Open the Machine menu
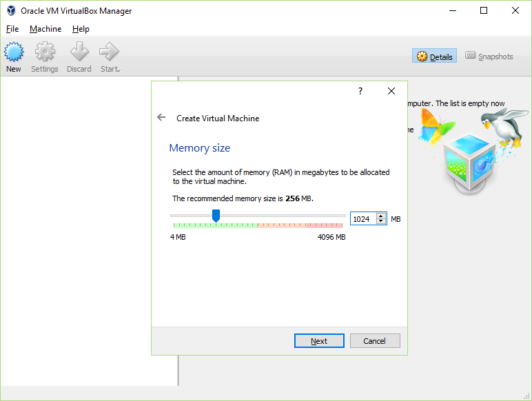This screenshot has width=532, height=401. [45, 29]
